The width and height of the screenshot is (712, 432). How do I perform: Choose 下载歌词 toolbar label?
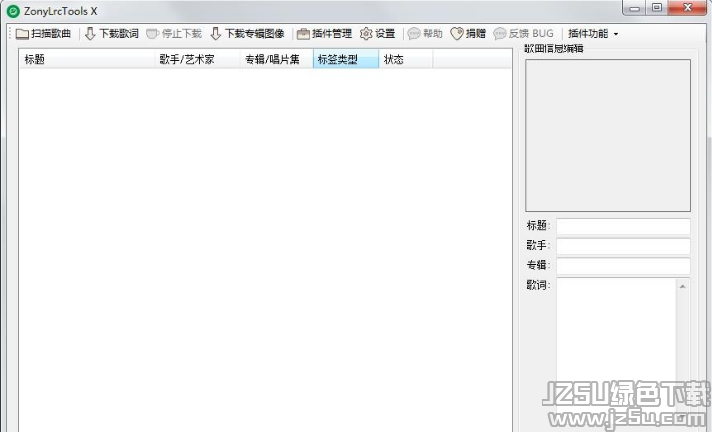(x=119, y=34)
